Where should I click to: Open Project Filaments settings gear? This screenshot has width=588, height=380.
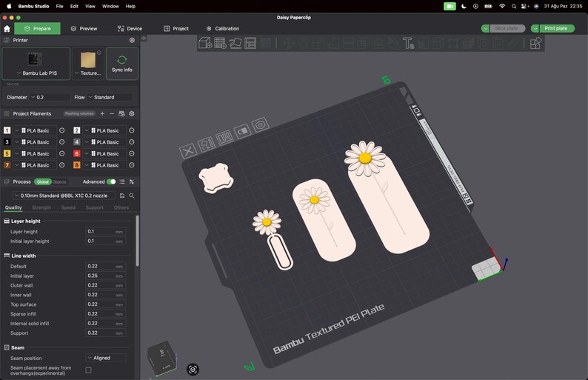[132, 113]
